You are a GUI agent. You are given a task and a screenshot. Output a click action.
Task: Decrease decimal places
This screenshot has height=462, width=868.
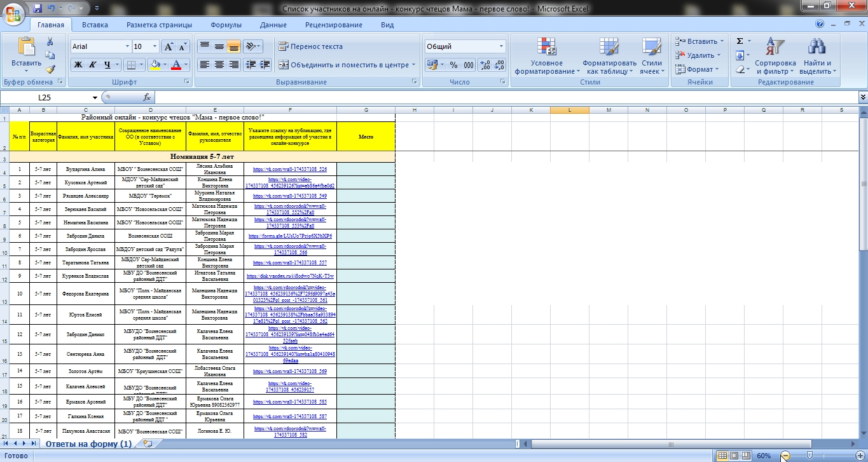tap(499, 65)
